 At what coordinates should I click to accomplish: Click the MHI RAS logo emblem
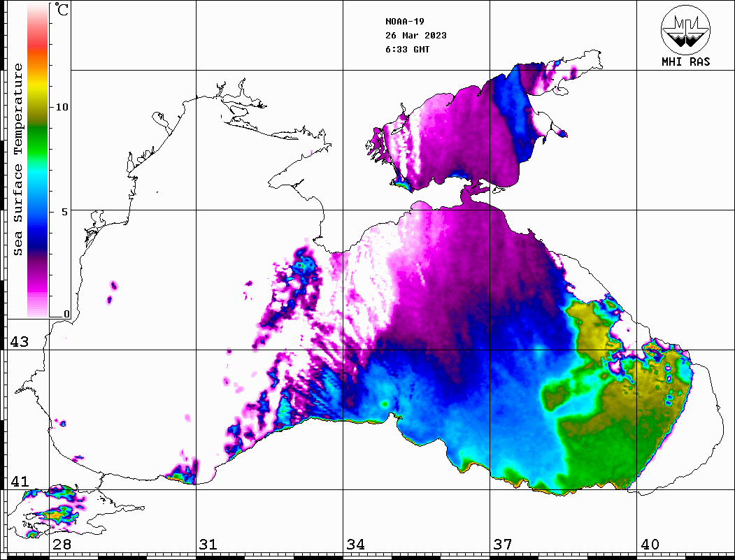[x=685, y=30]
